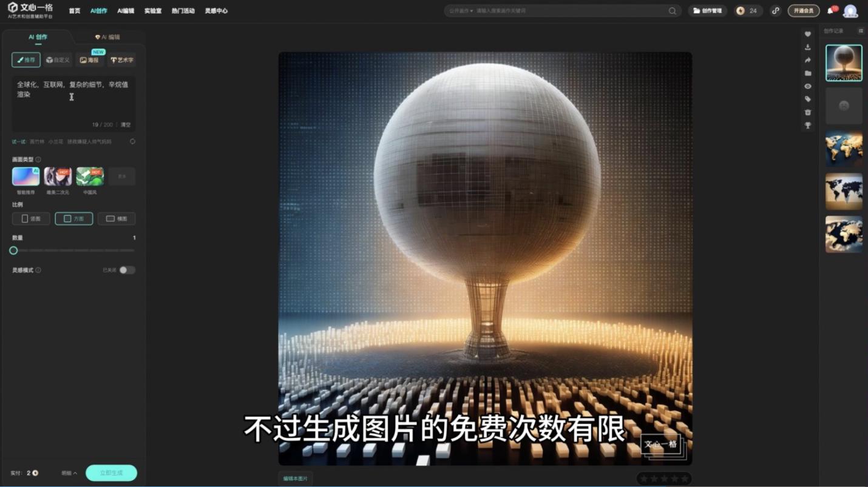The width and height of the screenshot is (868, 487).
Task: Share the generated artwork
Action: 807,59
